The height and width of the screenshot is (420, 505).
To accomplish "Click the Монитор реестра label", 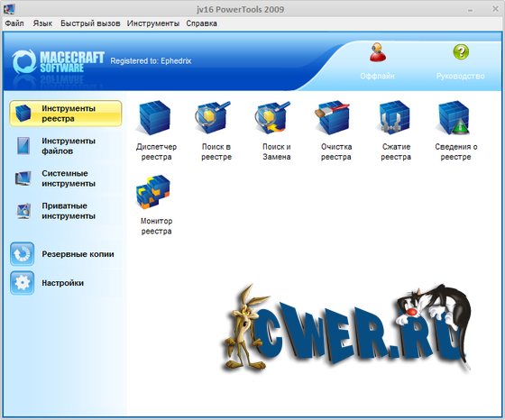I will point(157,226).
